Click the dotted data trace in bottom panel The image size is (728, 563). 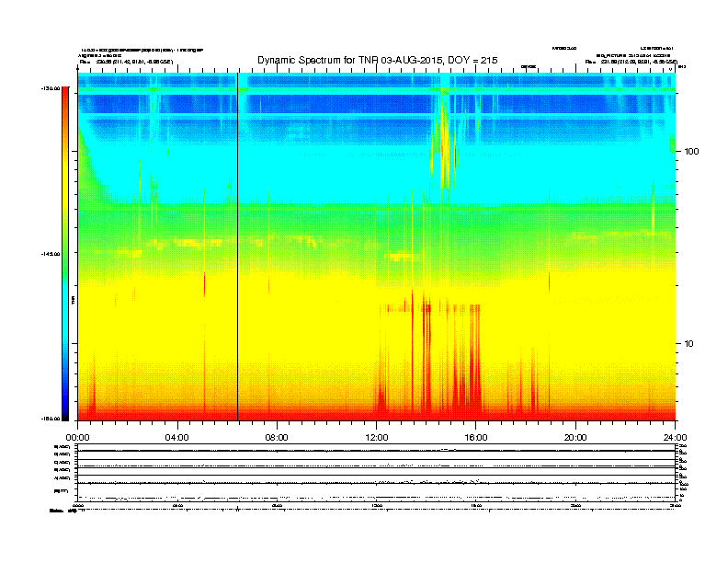point(377,498)
